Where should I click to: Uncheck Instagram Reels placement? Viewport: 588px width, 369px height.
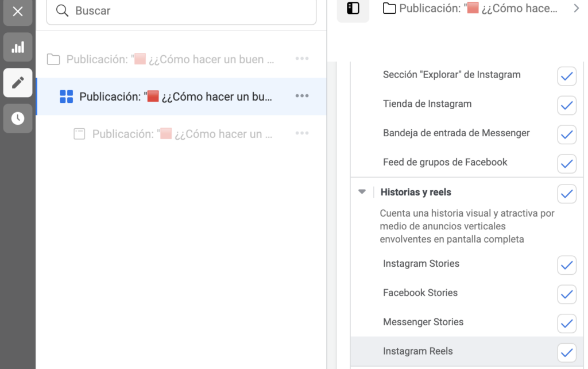pyautogui.click(x=567, y=353)
